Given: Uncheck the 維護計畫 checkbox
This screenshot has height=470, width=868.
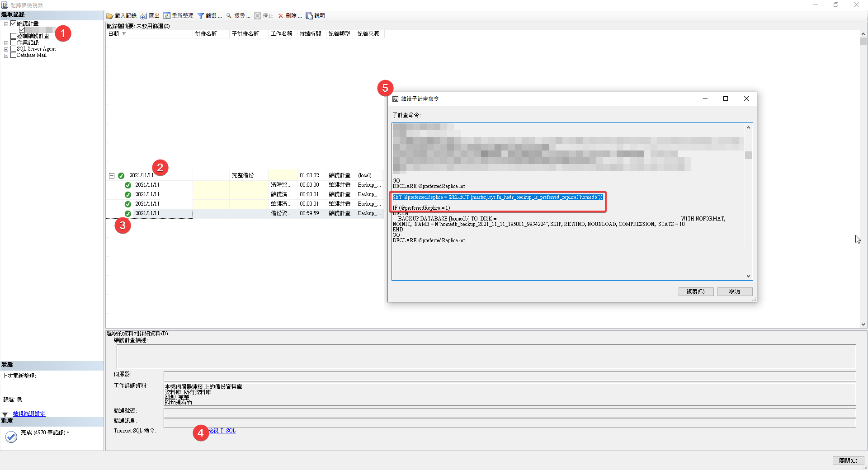Looking at the screenshot, I should point(14,23).
